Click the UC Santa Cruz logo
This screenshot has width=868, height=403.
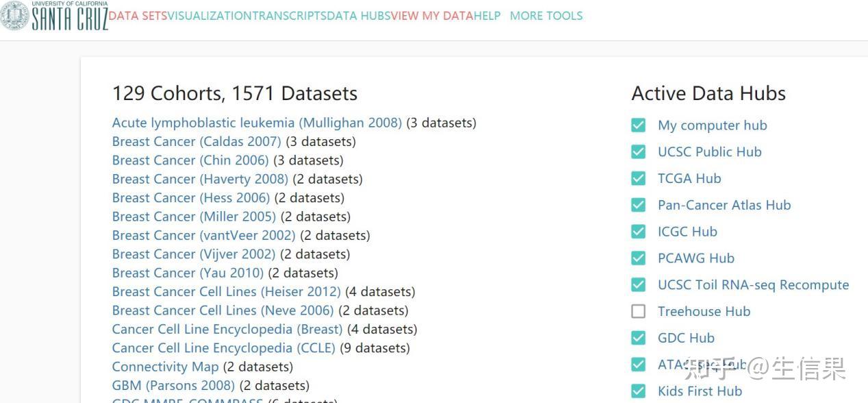(x=55, y=16)
